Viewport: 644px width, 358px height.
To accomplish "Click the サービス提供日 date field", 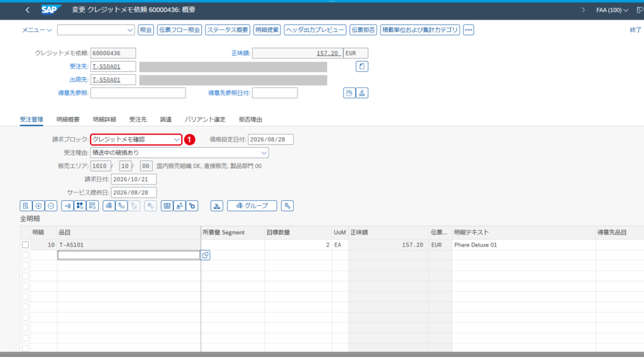I will [134, 193].
